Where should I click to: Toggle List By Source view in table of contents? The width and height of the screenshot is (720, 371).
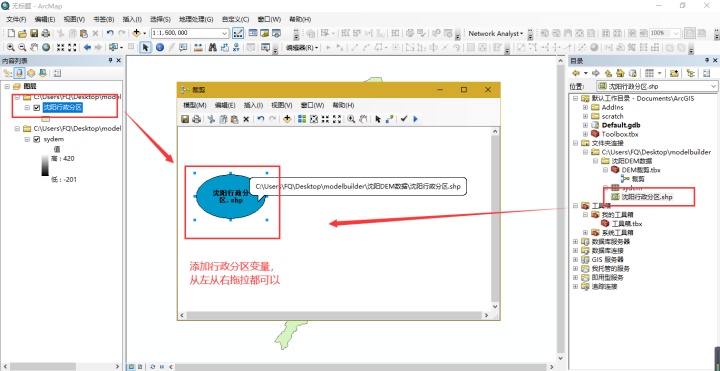coord(19,73)
